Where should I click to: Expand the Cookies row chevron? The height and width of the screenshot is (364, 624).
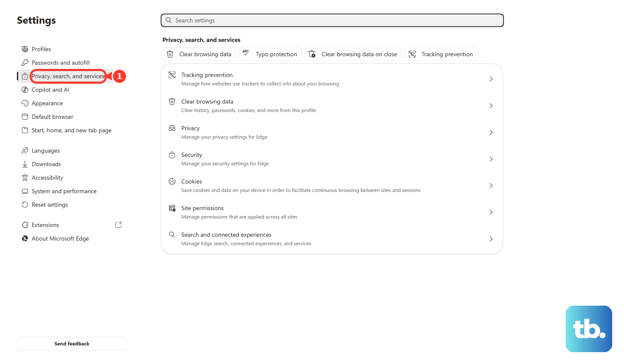(491, 186)
